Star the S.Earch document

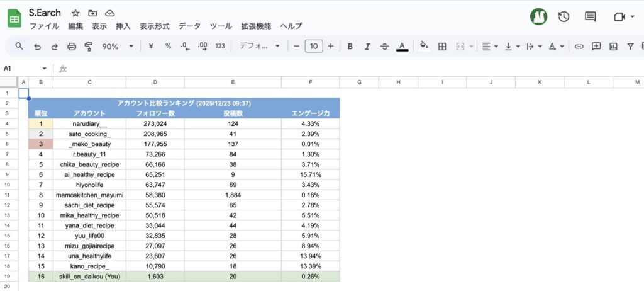point(75,13)
